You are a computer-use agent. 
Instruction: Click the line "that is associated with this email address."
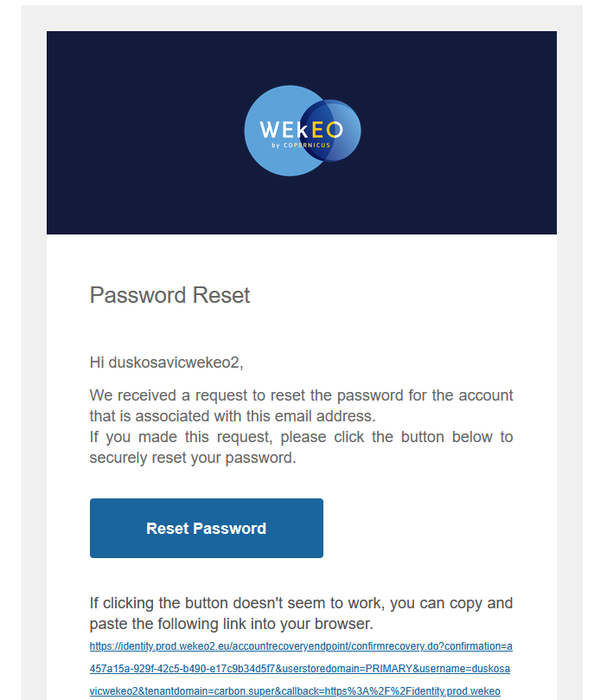233,416
